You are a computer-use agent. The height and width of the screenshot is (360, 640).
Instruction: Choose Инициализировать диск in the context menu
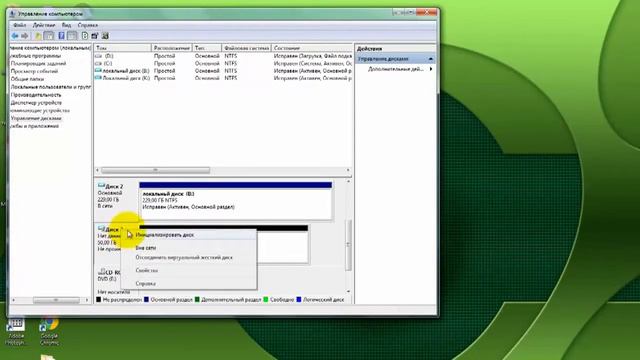189,235
